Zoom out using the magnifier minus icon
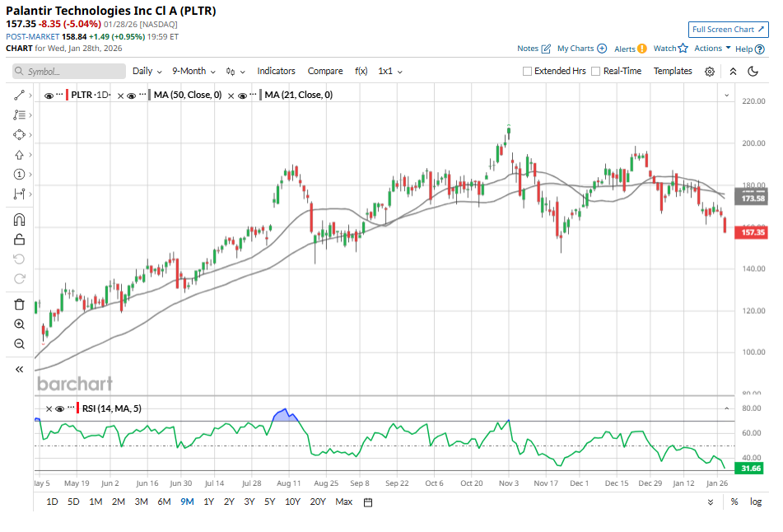 [x=19, y=343]
